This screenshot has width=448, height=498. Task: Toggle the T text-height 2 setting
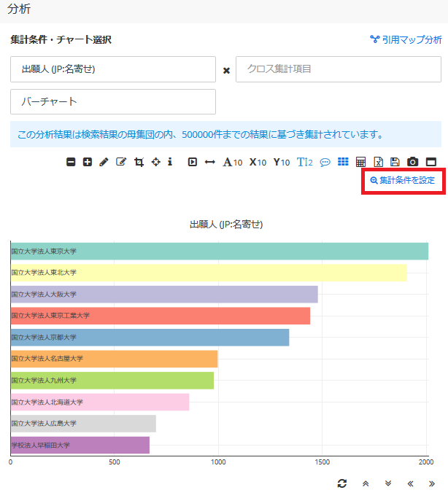[x=305, y=163]
